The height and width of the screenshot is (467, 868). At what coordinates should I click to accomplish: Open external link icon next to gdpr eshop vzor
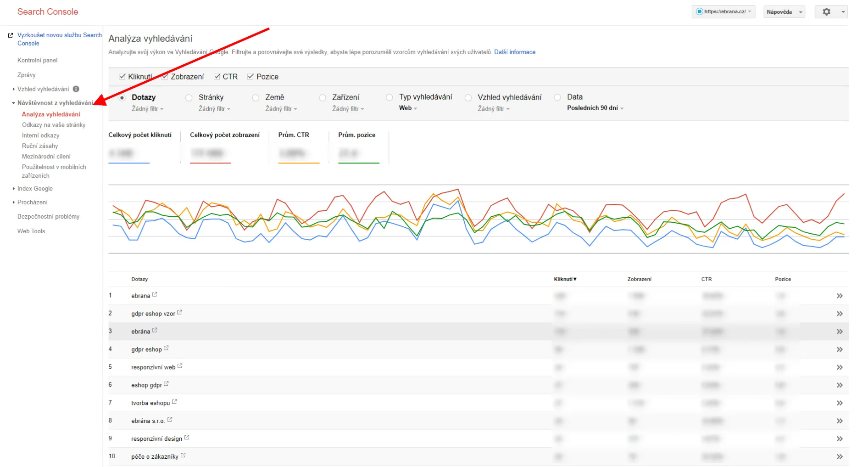[179, 312]
